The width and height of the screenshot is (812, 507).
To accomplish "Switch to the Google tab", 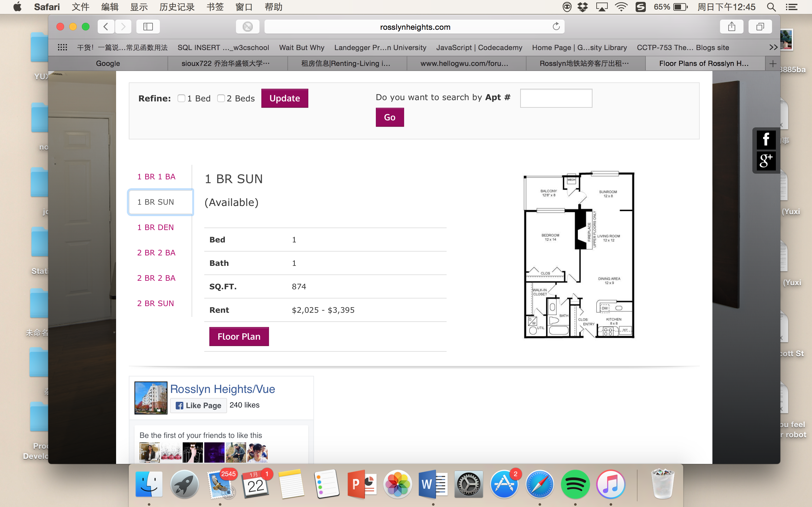I will click(108, 63).
